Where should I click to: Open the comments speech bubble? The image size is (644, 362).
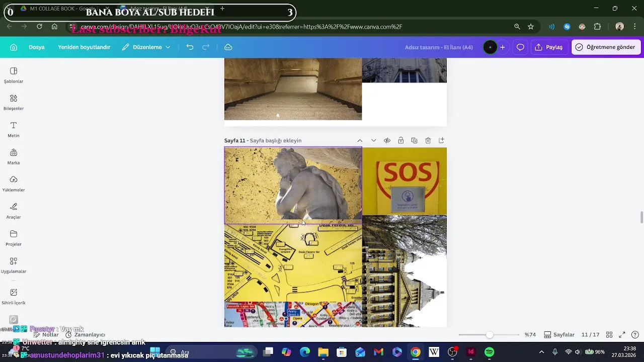click(x=520, y=47)
